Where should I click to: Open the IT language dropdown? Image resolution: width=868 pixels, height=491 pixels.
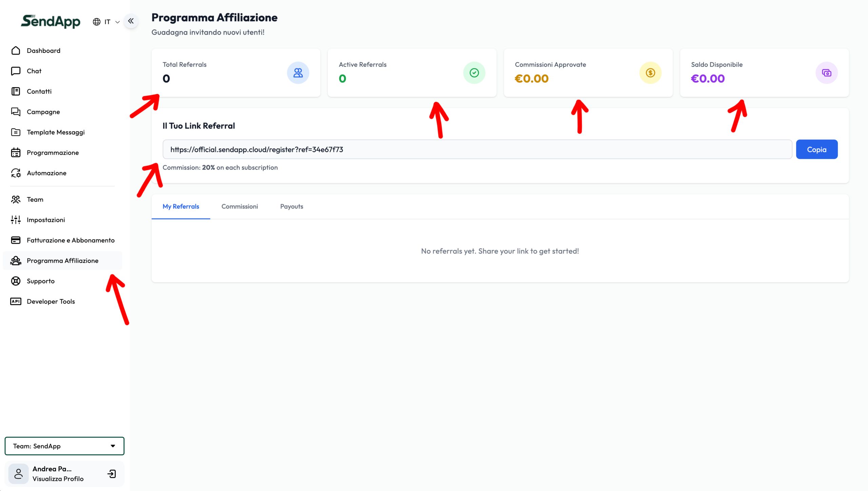pyautogui.click(x=106, y=22)
